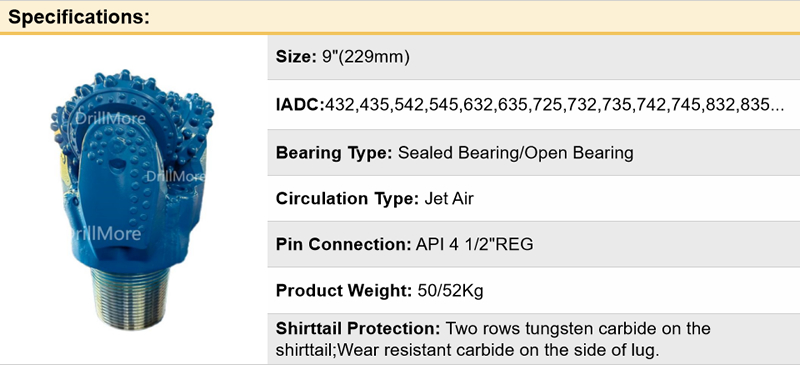Click the bottom DrillMore watermark on image
The image size is (800, 365).
(x=106, y=234)
